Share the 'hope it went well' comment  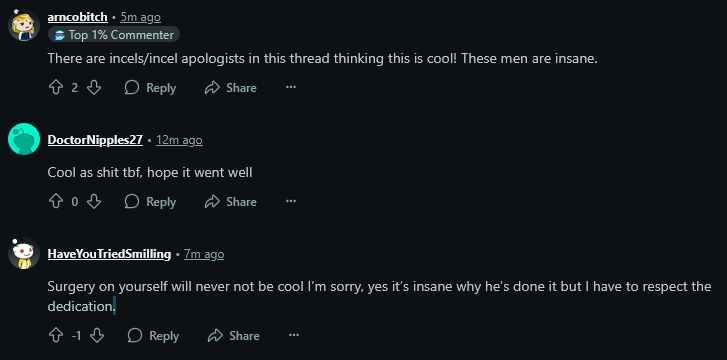pyautogui.click(x=230, y=202)
